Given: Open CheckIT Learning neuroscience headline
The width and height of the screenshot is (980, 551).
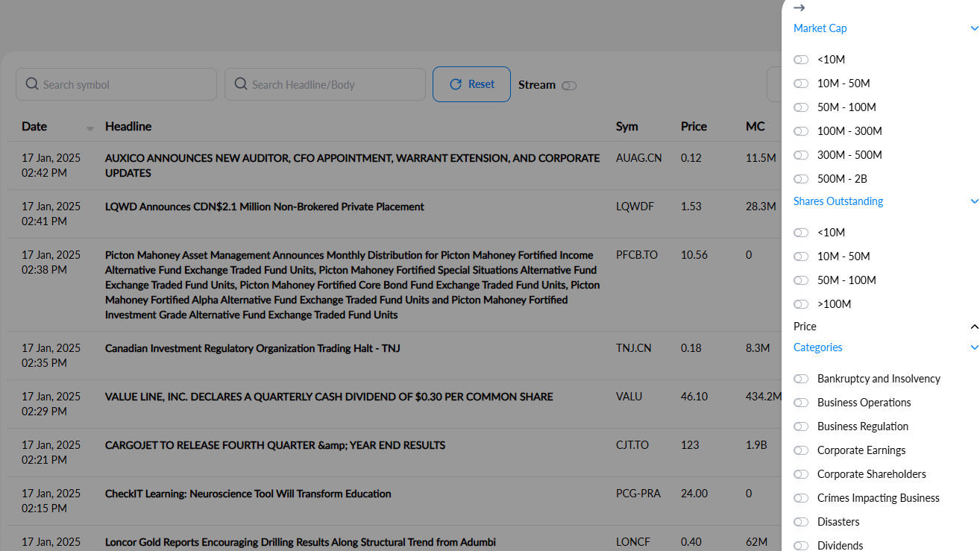Looking at the screenshot, I should 248,494.
